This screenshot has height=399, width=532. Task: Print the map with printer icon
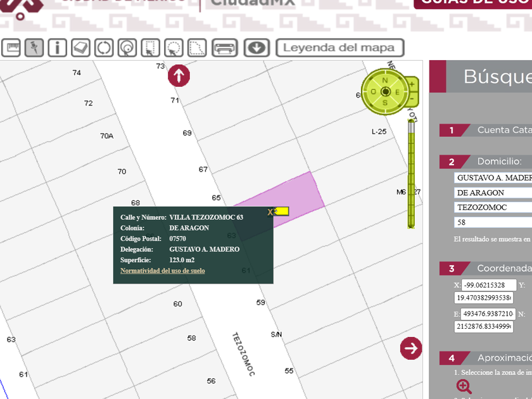(224, 47)
